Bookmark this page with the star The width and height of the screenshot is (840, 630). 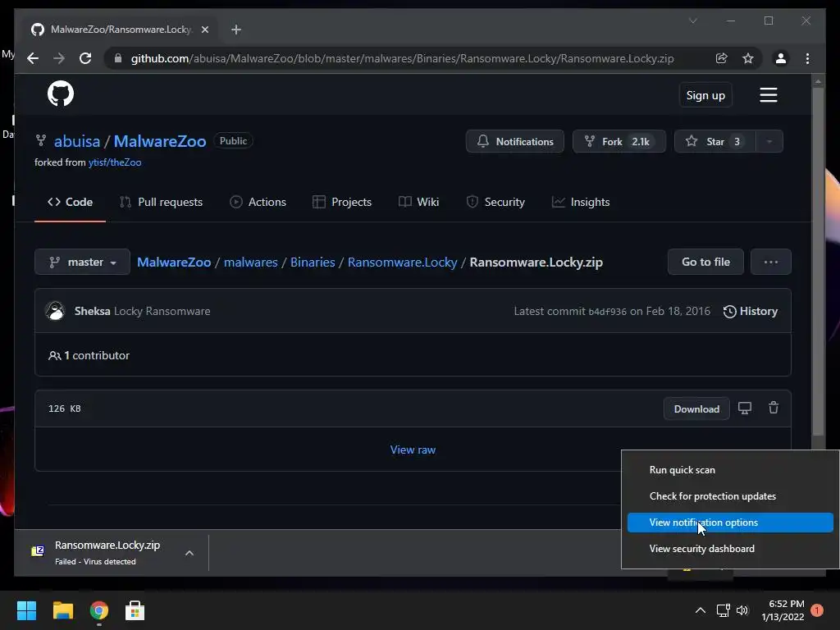click(x=748, y=58)
